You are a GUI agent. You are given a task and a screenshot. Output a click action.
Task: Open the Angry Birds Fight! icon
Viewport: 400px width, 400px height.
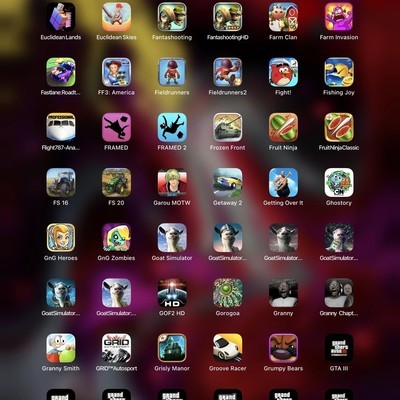(x=283, y=72)
